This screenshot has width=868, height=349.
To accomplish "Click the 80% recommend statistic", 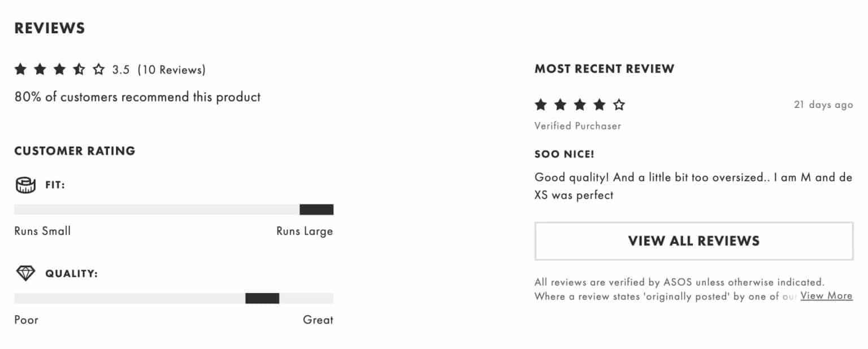I will pyautogui.click(x=137, y=97).
